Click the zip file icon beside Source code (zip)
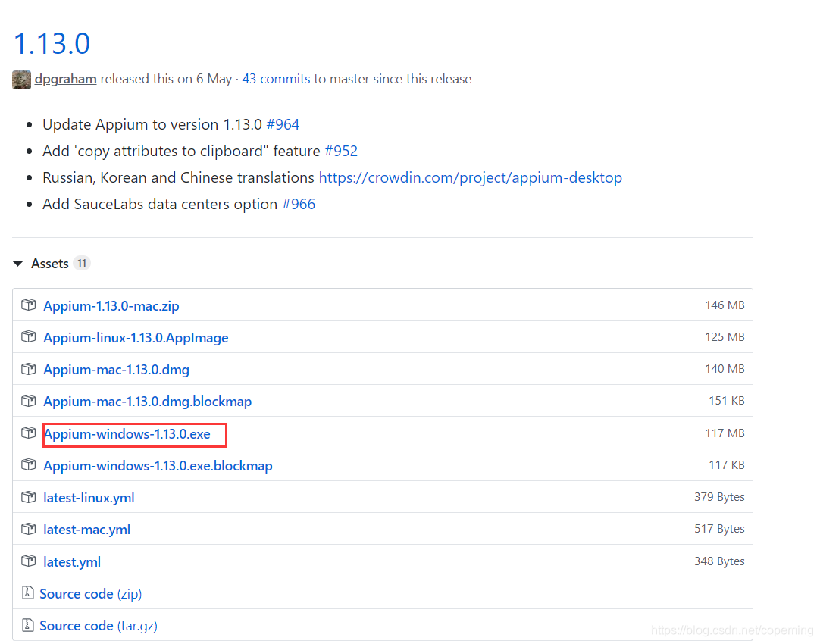 (x=28, y=592)
